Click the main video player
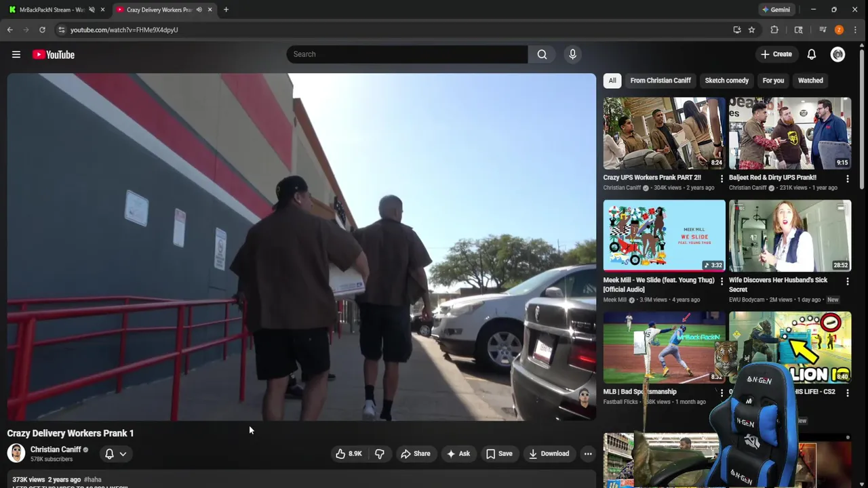Viewport: 868px width, 488px height. (302, 247)
